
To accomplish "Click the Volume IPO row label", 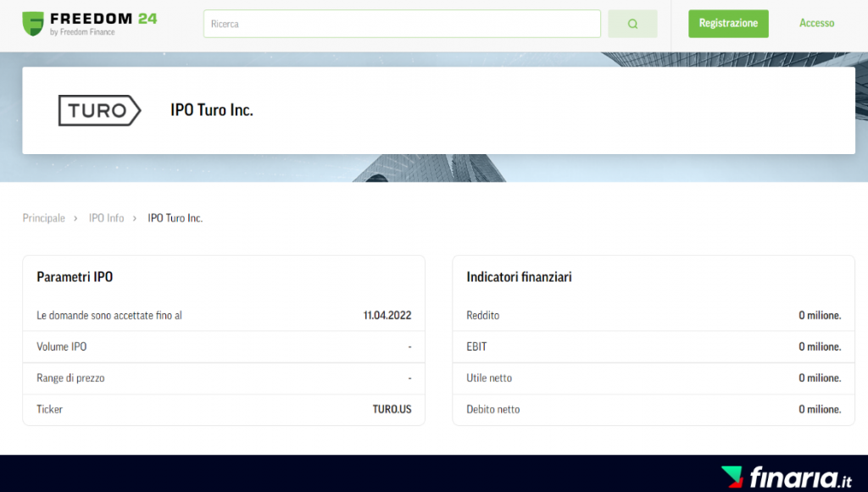I will coord(61,346).
